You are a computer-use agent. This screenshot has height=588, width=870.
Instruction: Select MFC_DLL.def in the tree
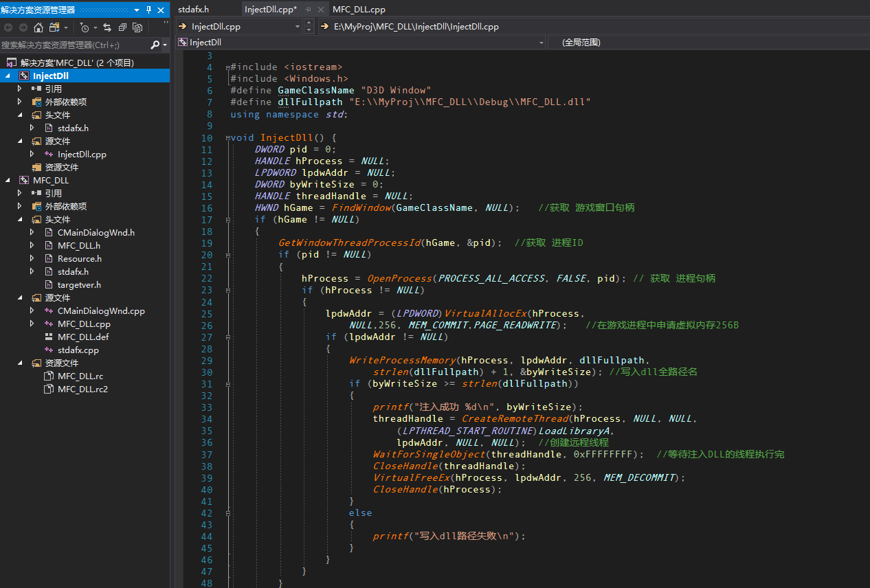click(x=83, y=337)
